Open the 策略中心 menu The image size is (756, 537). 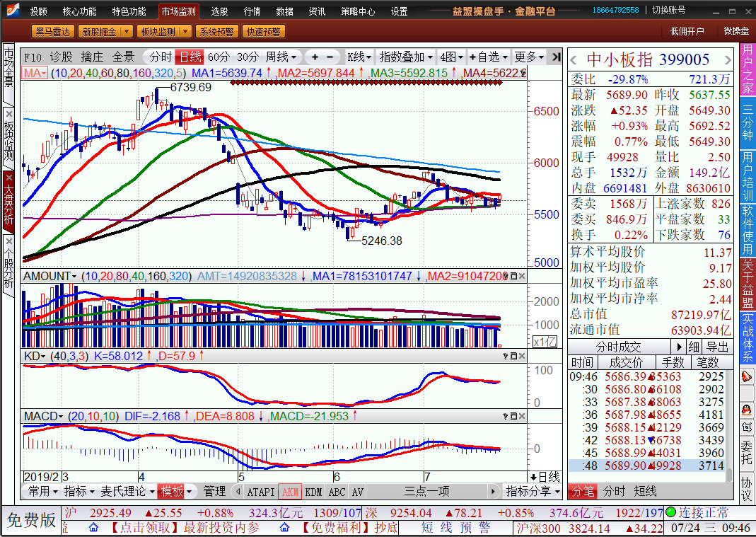358,11
